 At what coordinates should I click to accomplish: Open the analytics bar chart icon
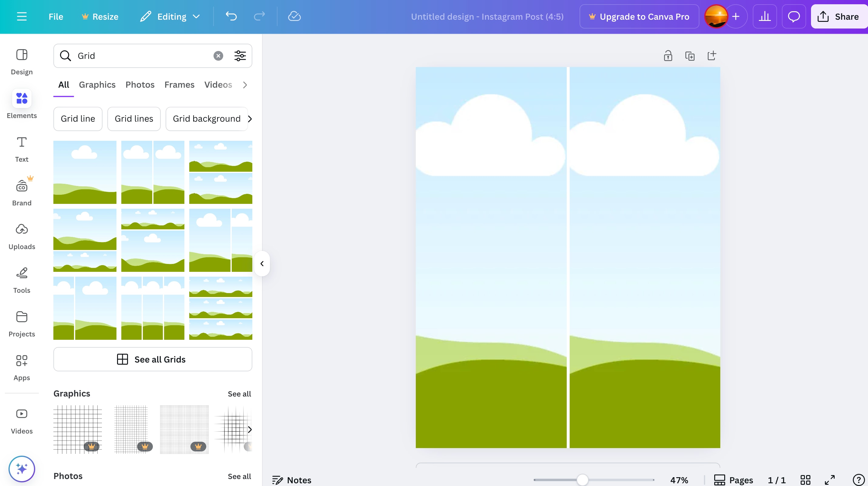click(x=765, y=16)
